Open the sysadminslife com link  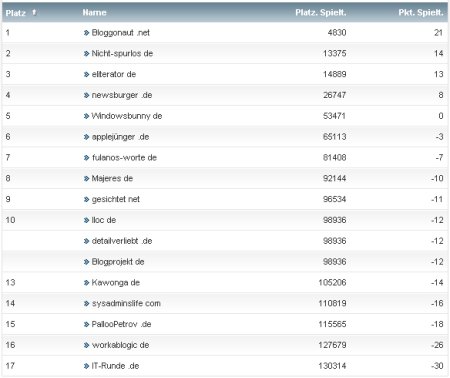[x=126, y=303]
